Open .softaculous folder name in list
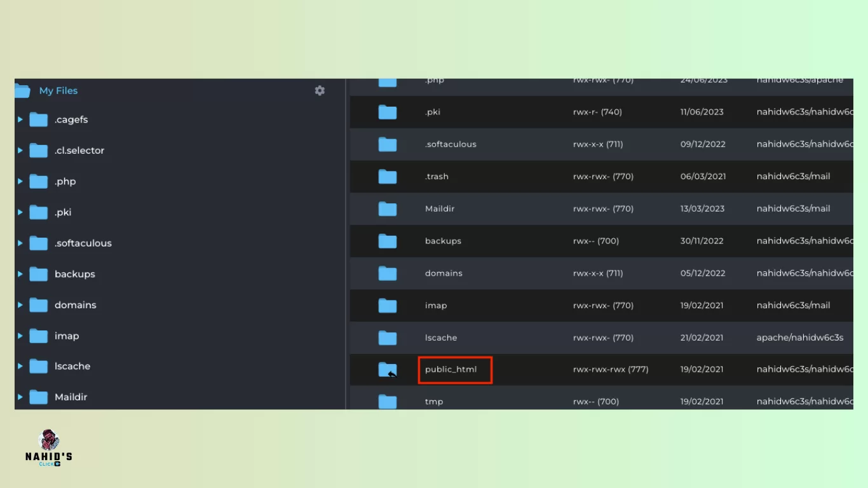868x488 pixels. pyautogui.click(x=451, y=144)
